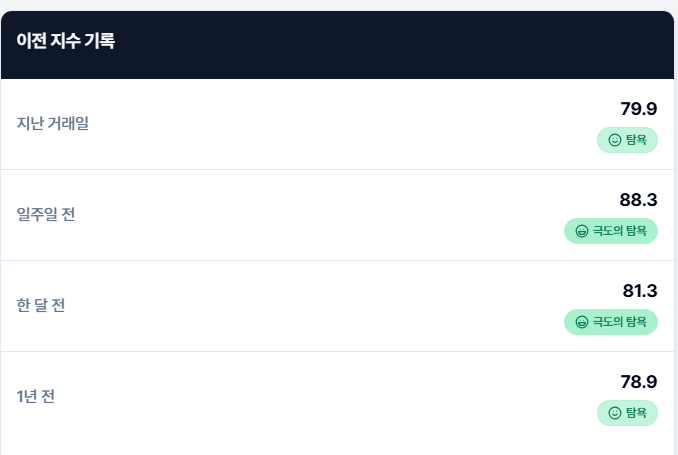Click the 79.9 index value

(x=639, y=109)
